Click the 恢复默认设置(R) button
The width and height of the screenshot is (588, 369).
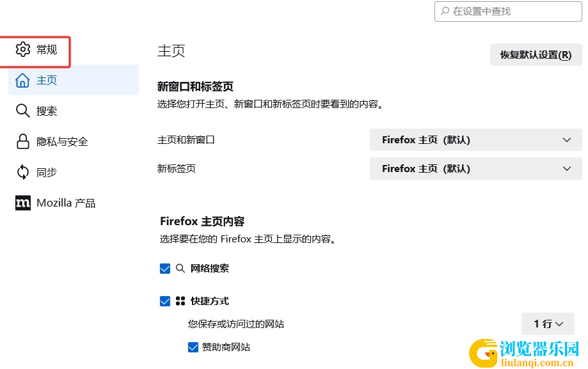click(x=536, y=55)
